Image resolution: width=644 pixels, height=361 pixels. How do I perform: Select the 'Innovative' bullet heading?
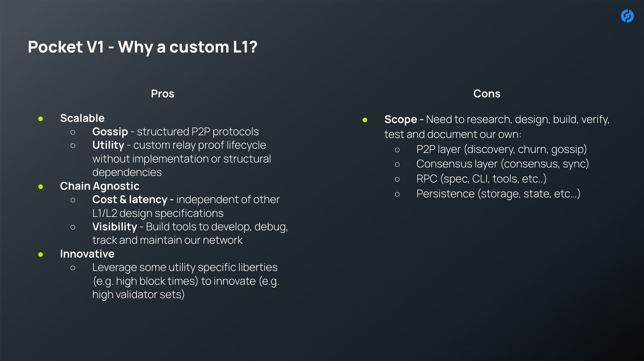[87, 254]
